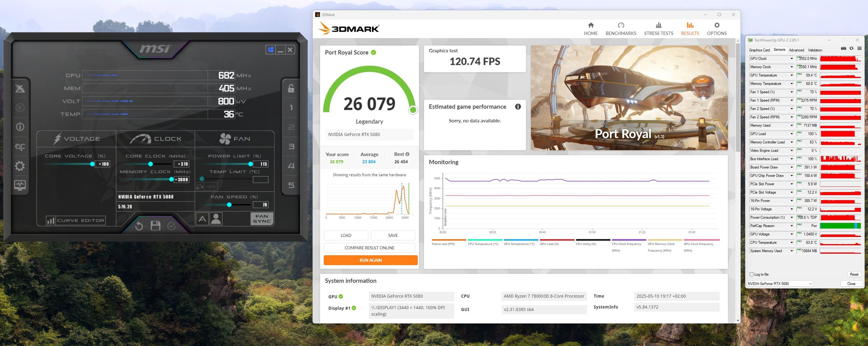The width and height of the screenshot is (868, 346).
Task: Select Afterburner profile slot 5
Action: point(291,185)
